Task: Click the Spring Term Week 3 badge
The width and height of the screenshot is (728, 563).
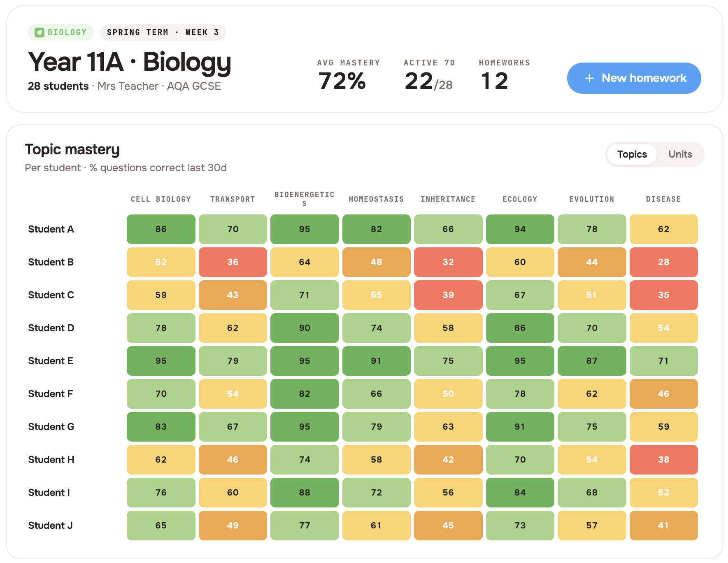Action: coord(163,33)
